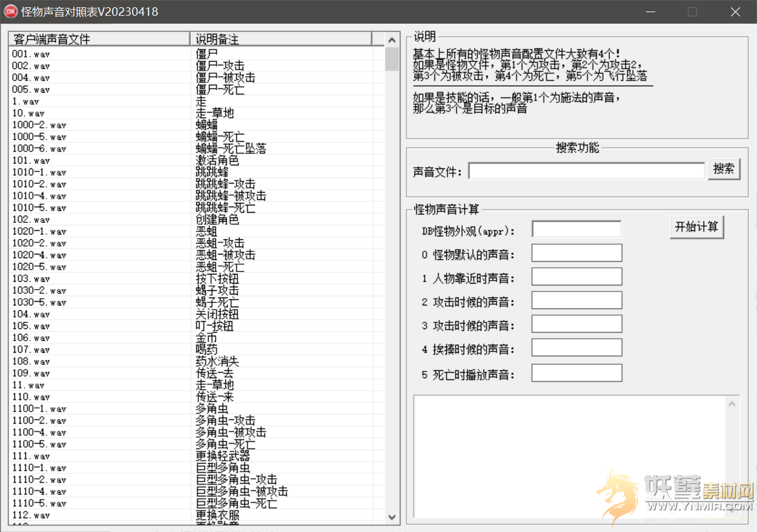The image size is (757, 532).
Task: Click the 5 死亡时播放声音 field
Action: 577,373
